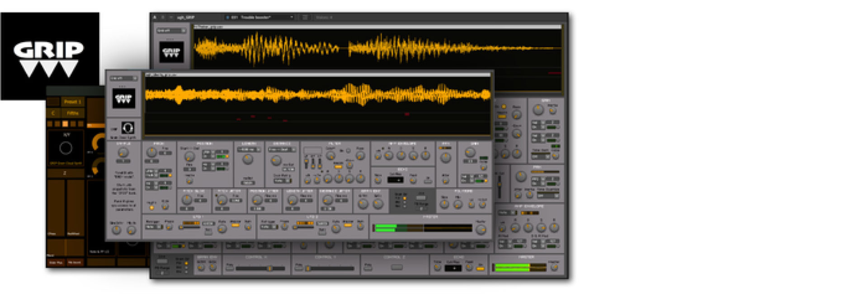Screen dimensions: 868x297
Task: Click the PITCH GLIDE knob
Action: point(187,200)
